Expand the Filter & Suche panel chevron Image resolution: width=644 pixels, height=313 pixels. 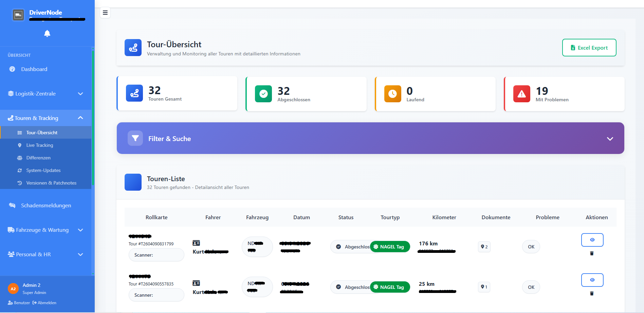[x=610, y=139]
